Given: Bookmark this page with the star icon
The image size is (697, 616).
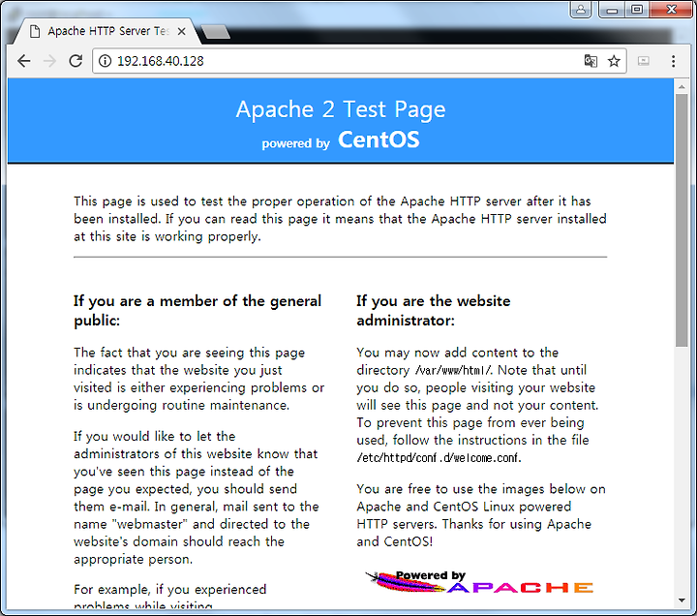Looking at the screenshot, I should click(x=614, y=61).
